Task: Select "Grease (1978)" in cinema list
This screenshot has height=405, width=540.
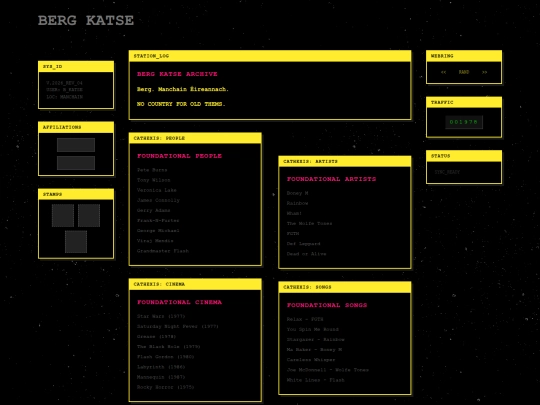Action: [156, 336]
